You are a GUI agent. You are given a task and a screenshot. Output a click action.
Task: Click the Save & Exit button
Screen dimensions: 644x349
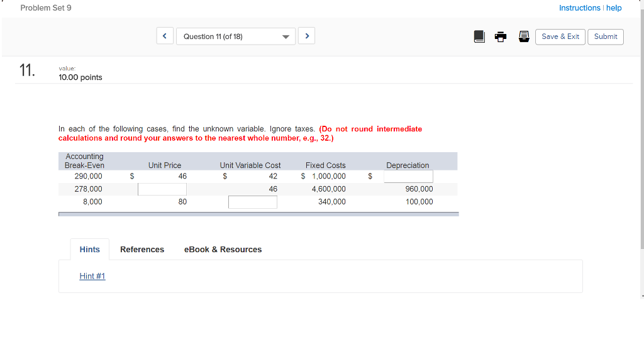click(x=560, y=36)
